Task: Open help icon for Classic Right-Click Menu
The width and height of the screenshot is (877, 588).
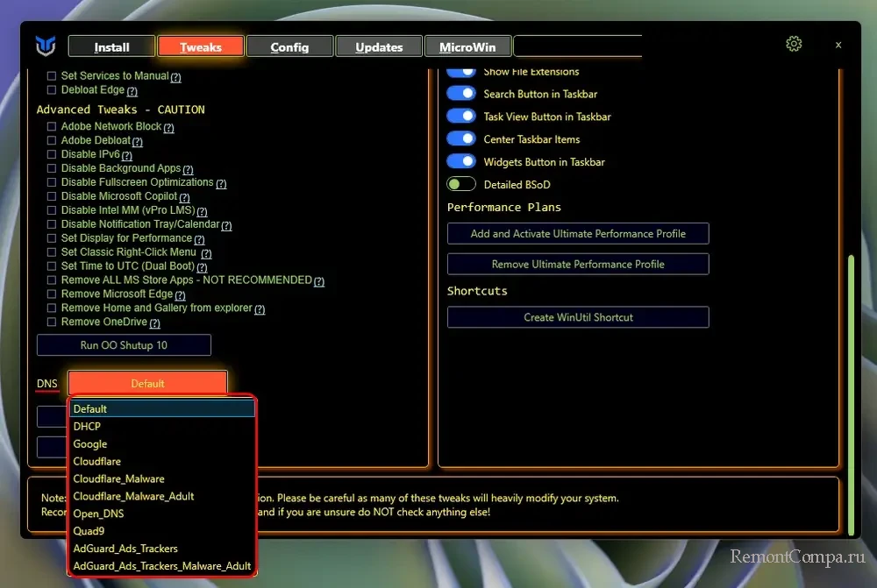Action: (206, 253)
